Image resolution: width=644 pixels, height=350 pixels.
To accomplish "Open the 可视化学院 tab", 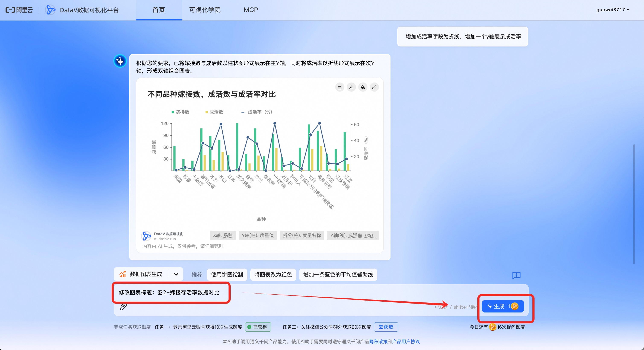I will (205, 10).
